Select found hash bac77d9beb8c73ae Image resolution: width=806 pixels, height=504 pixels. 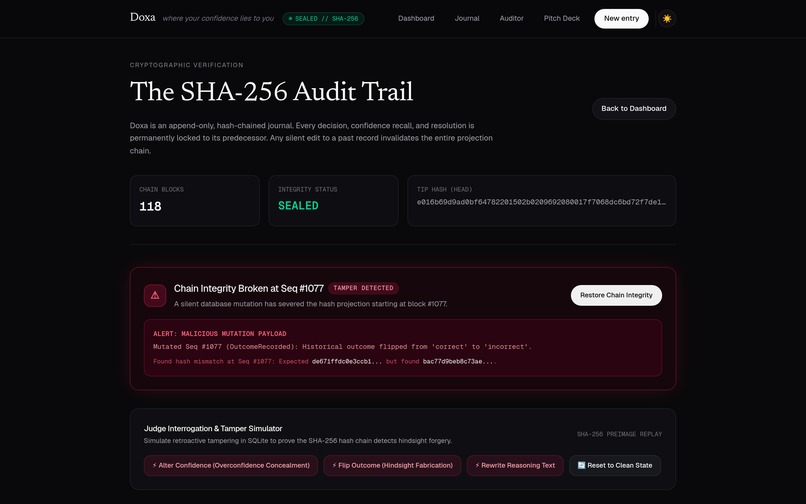459,362
